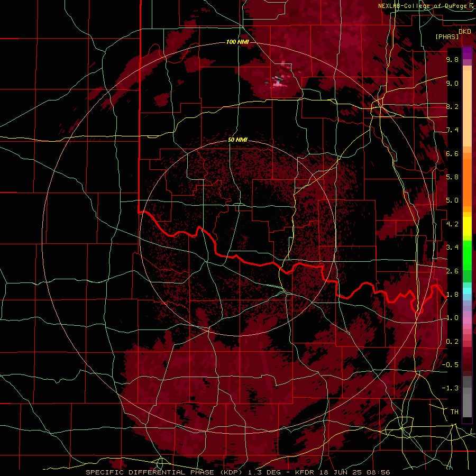Click the "100 NMI" range ring label
The height and width of the screenshot is (476, 476).
(x=237, y=42)
